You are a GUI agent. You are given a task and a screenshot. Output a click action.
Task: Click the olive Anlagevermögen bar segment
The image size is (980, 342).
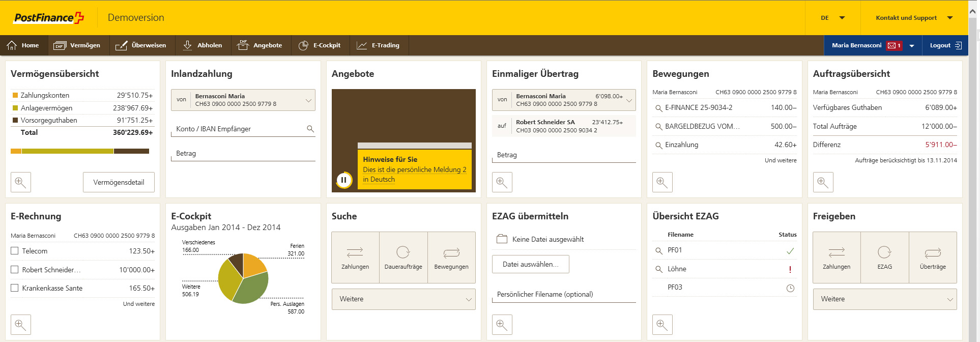pos(68,151)
